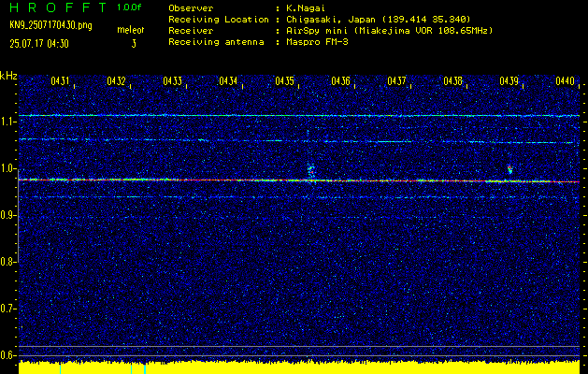
Task: Select the 0431 time marker
Action: pos(60,80)
